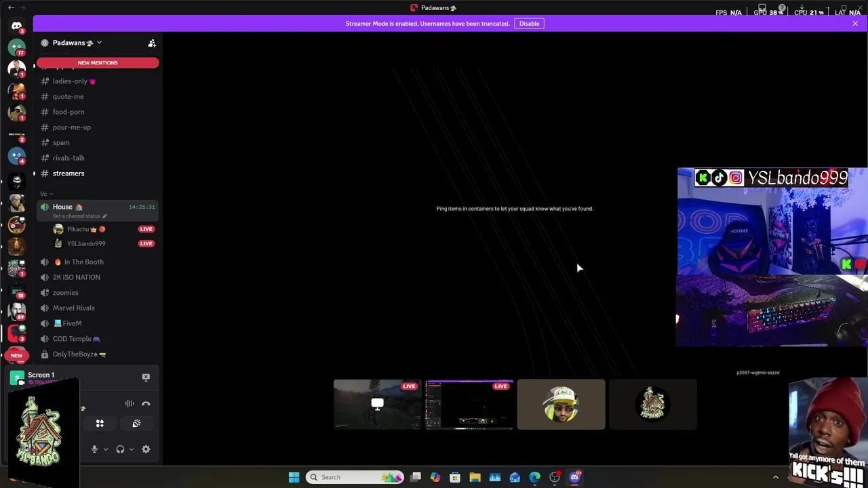The image size is (868, 488).
Task: Mute the microphone
Action: coord(94,449)
